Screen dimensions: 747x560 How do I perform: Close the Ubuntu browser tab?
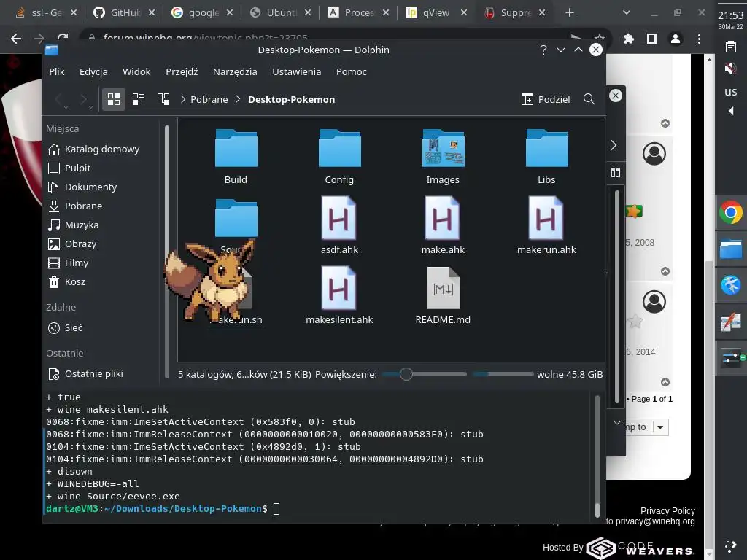click(308, 13)
